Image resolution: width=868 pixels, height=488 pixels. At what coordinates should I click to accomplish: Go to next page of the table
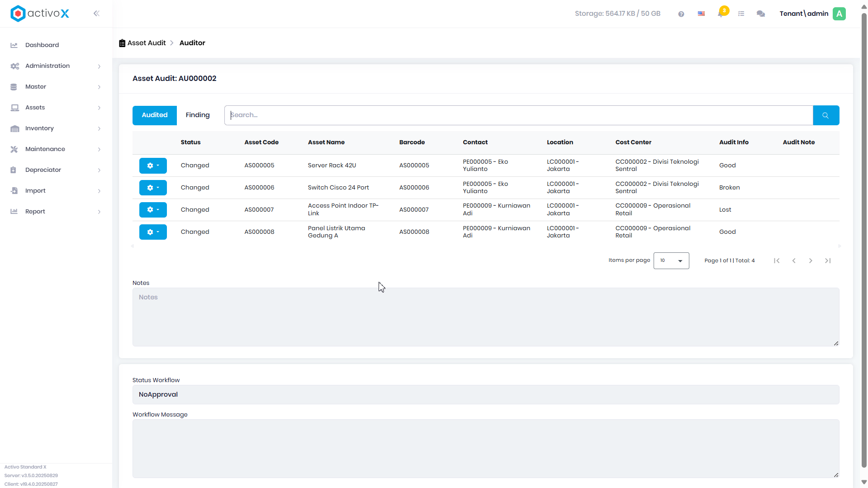[x=811, y=261]
